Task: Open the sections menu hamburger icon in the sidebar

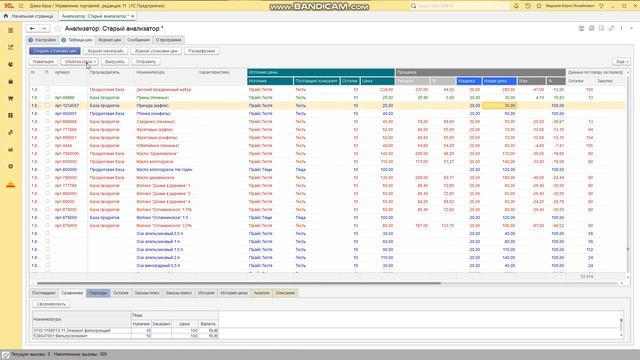Action: point(11,31)
